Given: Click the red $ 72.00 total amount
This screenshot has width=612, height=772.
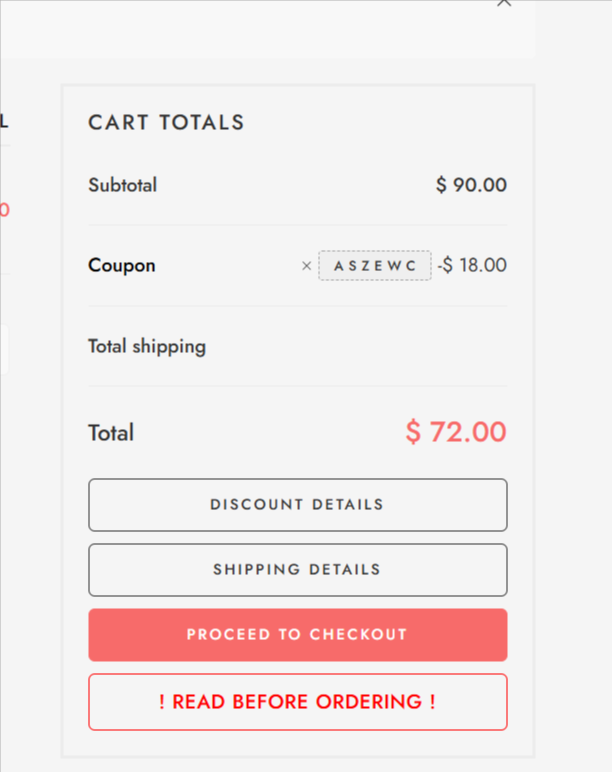Looking at the screenshot, I should [456, 432].
